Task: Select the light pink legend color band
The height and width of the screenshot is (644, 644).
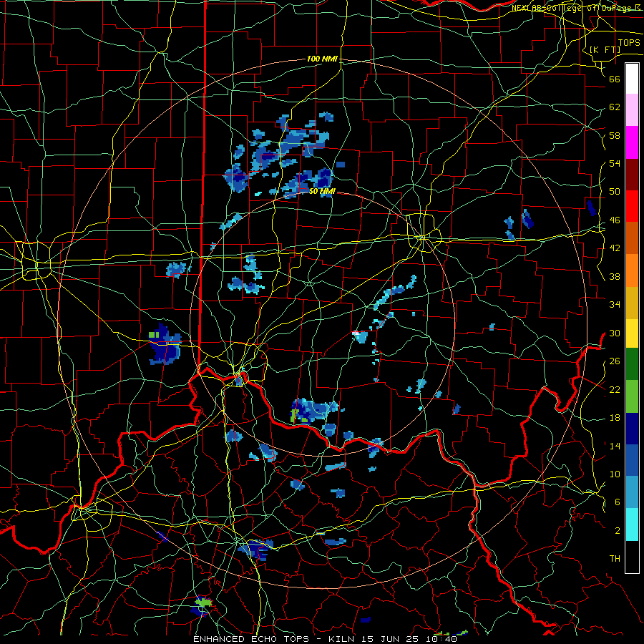Action: point(632,110)
